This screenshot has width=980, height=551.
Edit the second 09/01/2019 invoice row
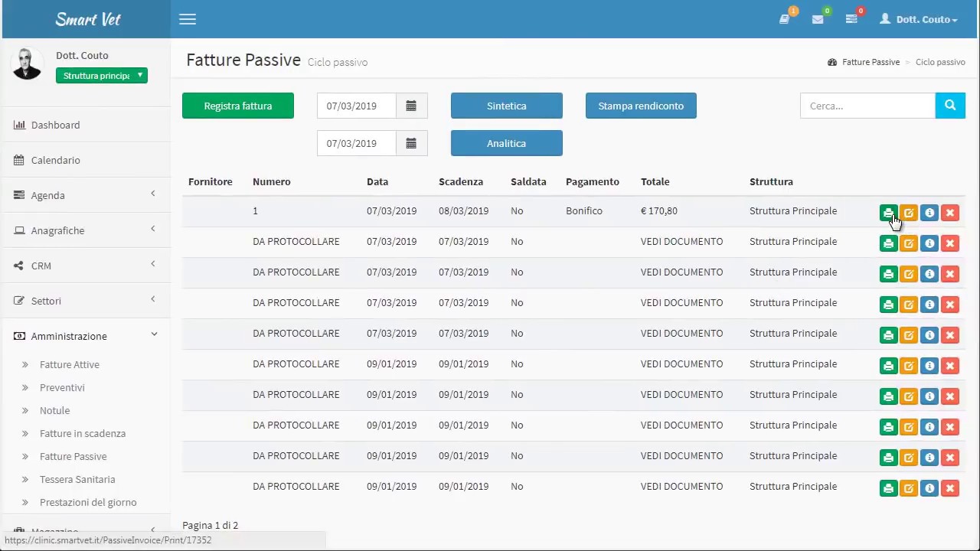[x=909, y=396]
